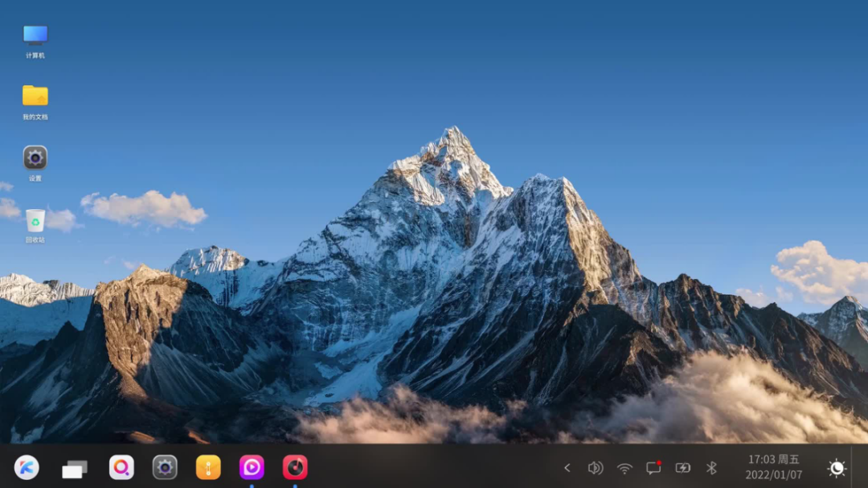The width and height of the screenshot is (868, 488).
Task: Open the gear settings app in taskbar
Action: click(x=165, y=468)
